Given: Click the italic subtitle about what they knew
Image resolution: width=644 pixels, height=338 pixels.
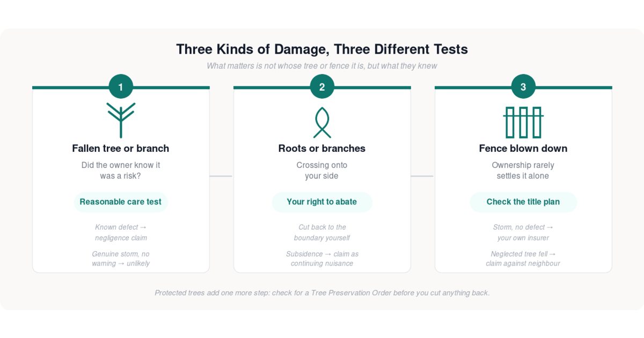Looking at the screenshot, I should tap(322, 66).
